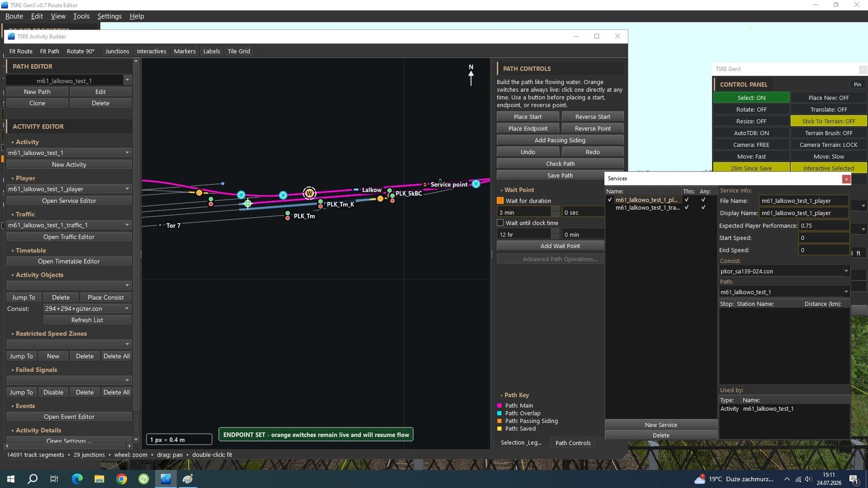Open Windows Start menu
The width and height of the screenshot is (868, 488).
[x=10, y=479]
